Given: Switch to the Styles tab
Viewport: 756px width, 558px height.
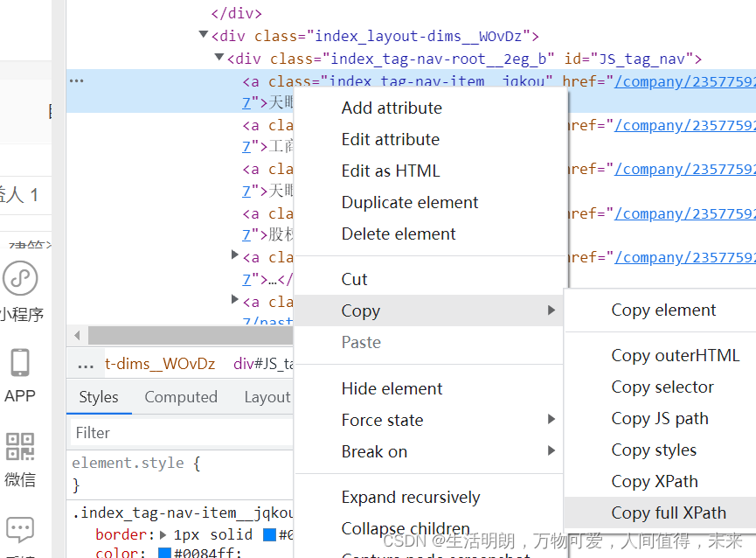Looking at the screenshot, I should [x=99, y=397].
